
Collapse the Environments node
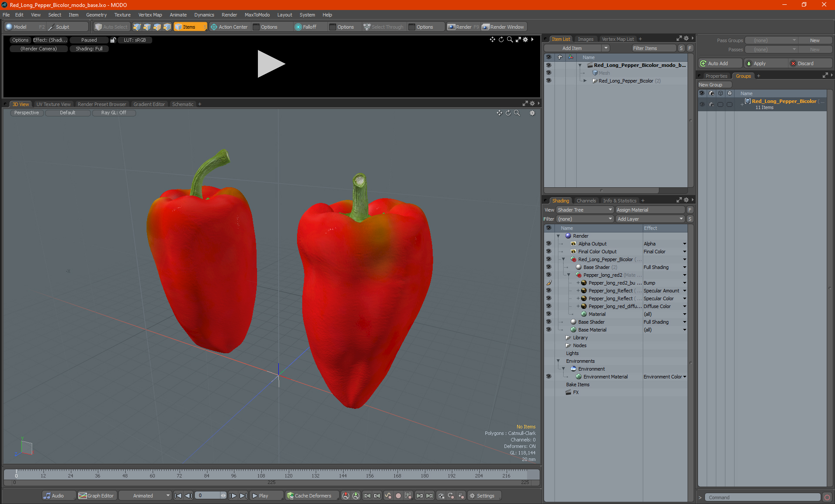coord(558,361)
